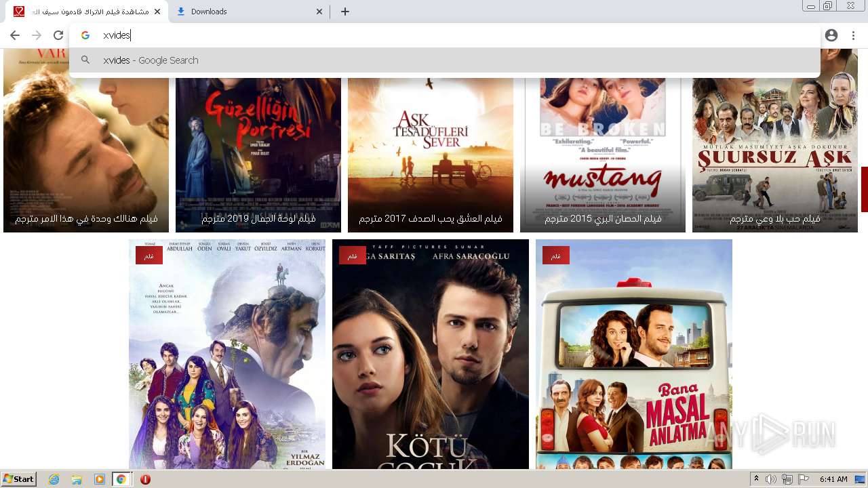
Task: Open the Chrome profile avatar menu
Action: point(831,35)
